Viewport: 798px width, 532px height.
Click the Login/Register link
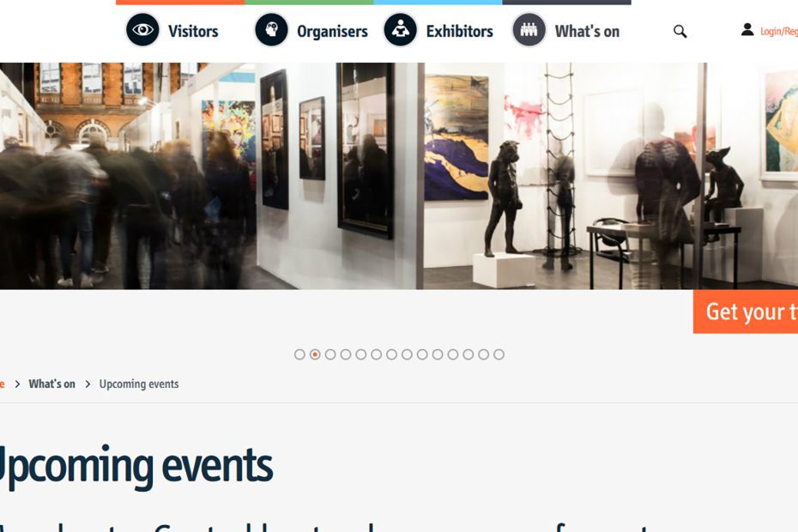[x=779, y=32]
